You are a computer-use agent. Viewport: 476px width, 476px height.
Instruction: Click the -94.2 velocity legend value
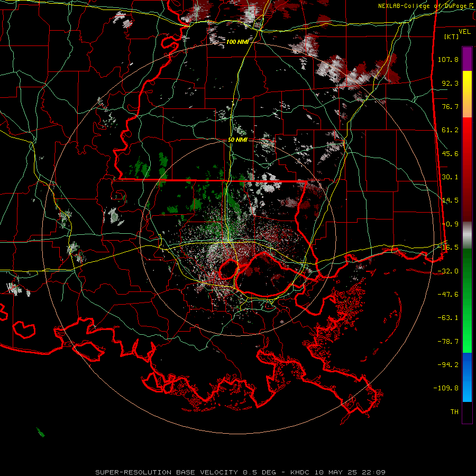coord(448,365)
